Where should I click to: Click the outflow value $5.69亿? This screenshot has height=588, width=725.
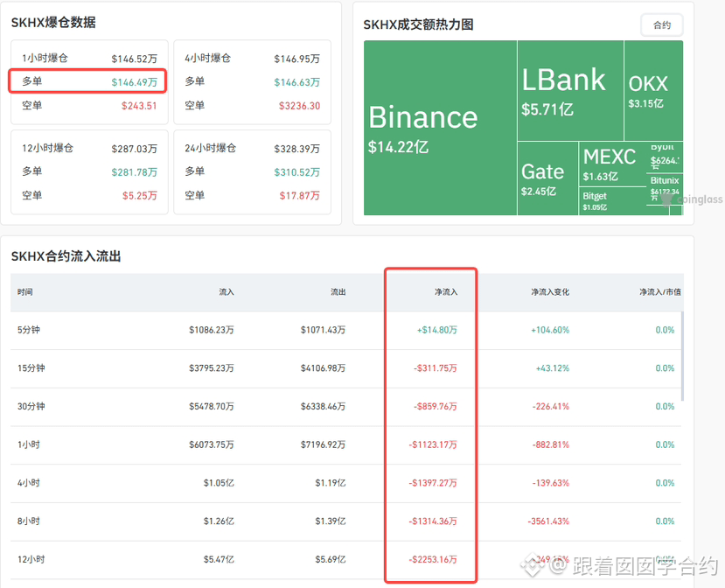pos(330,559)
